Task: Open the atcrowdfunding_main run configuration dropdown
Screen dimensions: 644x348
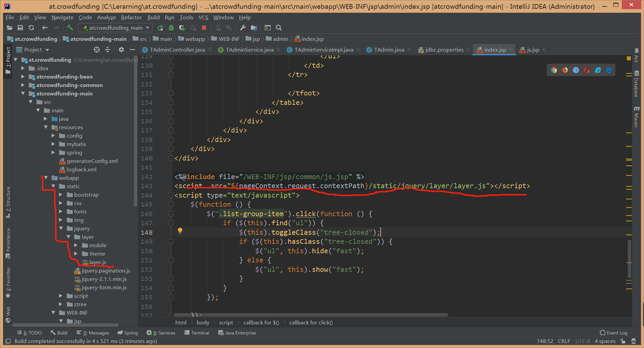Action: click(x=115, y=28)
